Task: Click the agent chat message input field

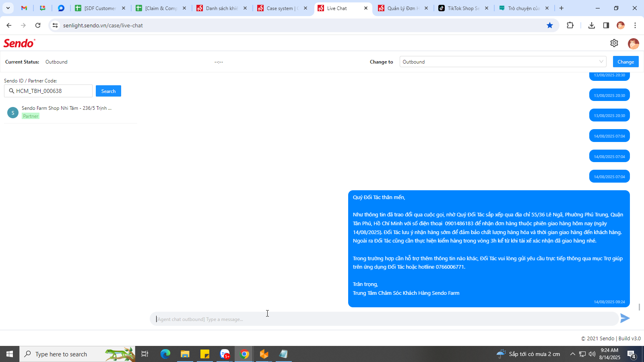Action: point(384,319)
